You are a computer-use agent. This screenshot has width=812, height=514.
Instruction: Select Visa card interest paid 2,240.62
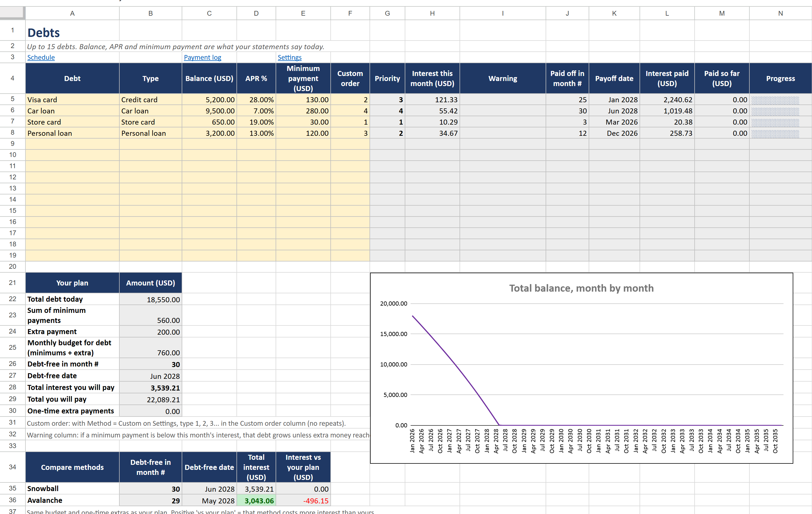tap(667, 99)
